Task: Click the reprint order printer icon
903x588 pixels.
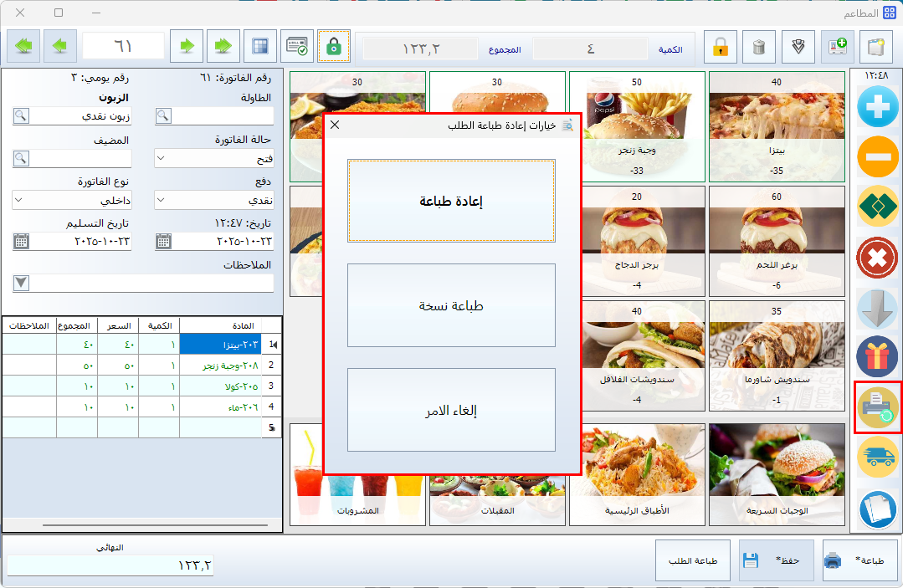Action: (878, 406)
